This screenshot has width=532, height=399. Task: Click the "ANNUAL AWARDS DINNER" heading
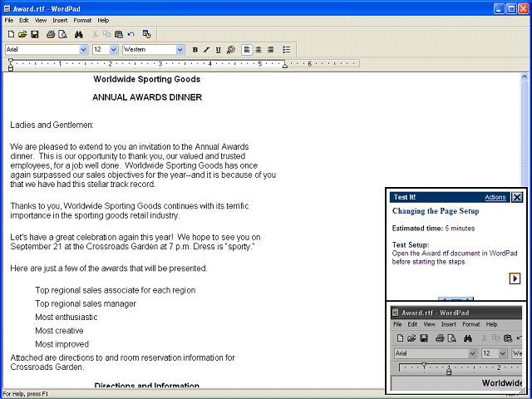[x=147, y=97]
